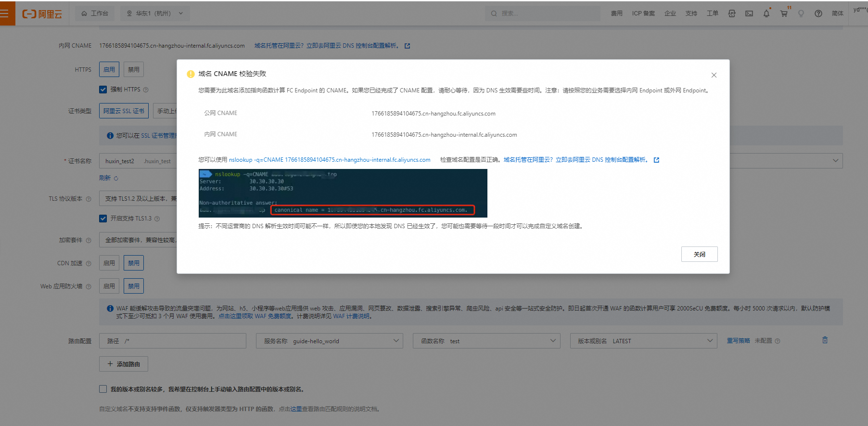
Task: Choose 阿里云 SSL 证书 certificate type
Action: (x=124, y=111)
